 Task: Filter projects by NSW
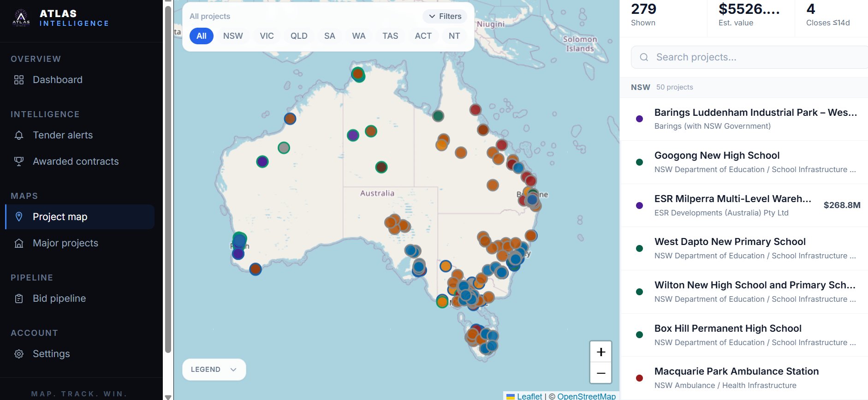(233, 36)
